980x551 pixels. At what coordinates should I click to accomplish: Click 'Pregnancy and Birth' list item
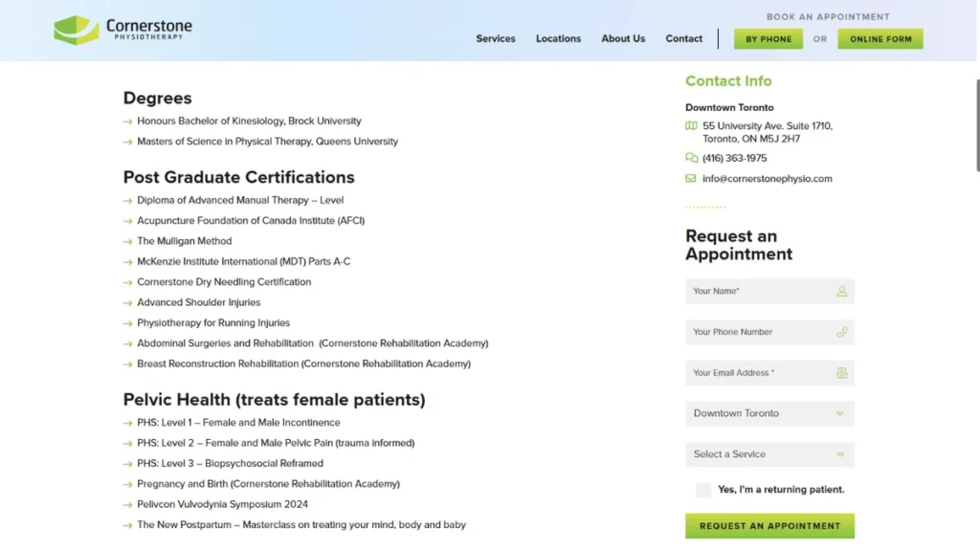[268, 484]
